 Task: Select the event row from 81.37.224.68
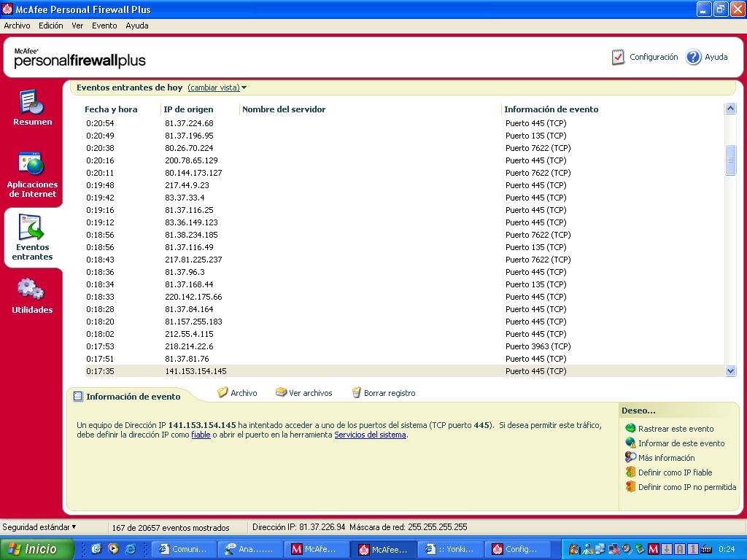(405, 123)
